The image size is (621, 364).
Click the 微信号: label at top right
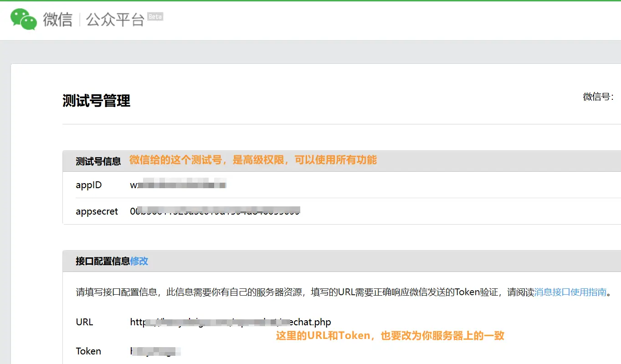tap(598, 97)
